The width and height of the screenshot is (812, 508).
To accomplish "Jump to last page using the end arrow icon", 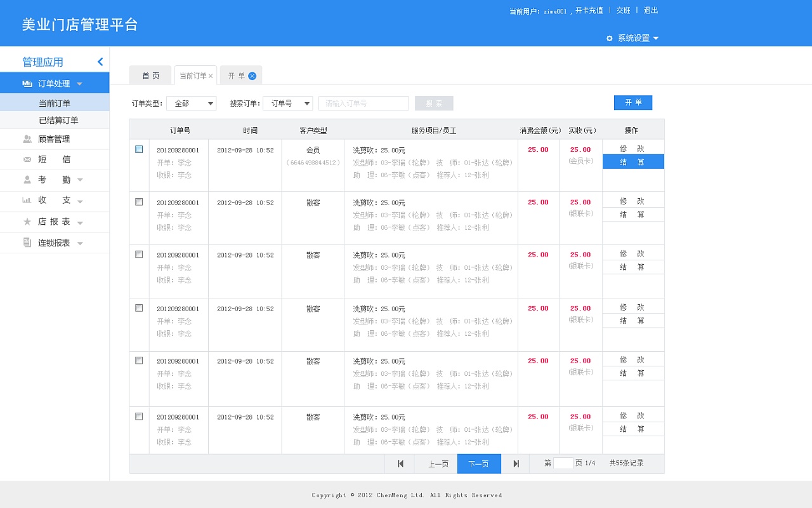I will click(x=515, y=464).
